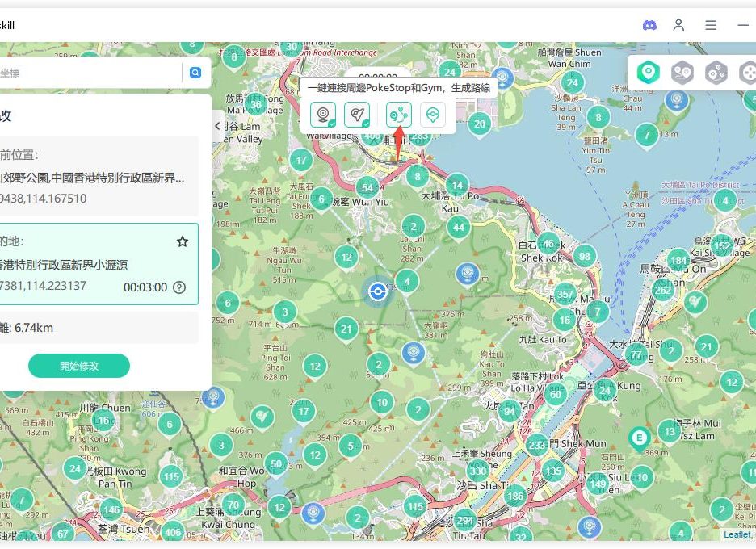Toggle the favorite star on the destination card
This screenshot has height=549, width=756.
[183, 241]
